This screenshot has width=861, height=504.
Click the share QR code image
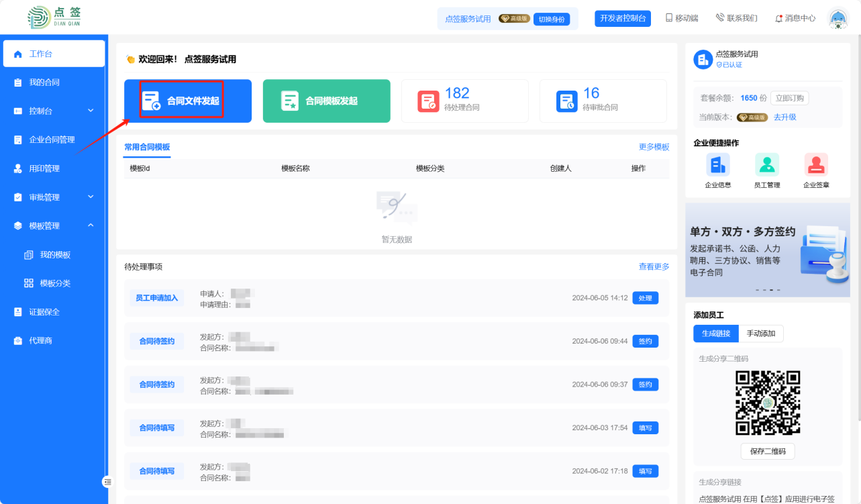(x=768, y=403)
